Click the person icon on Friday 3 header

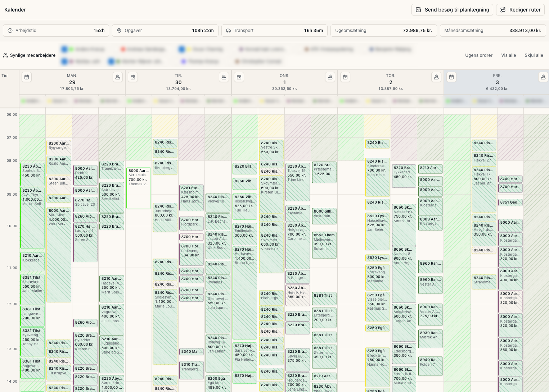[543, 77]
